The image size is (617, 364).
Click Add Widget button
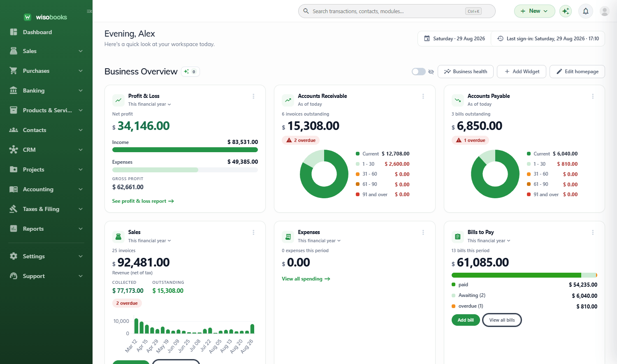click(522, 72)
